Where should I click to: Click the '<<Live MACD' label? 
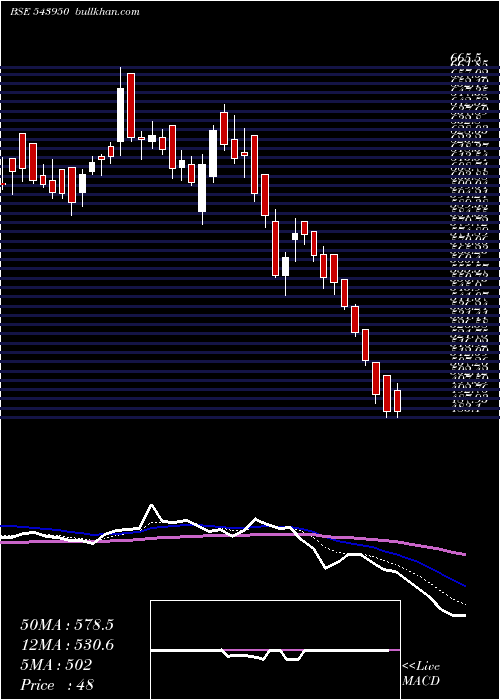coord(421,674)
